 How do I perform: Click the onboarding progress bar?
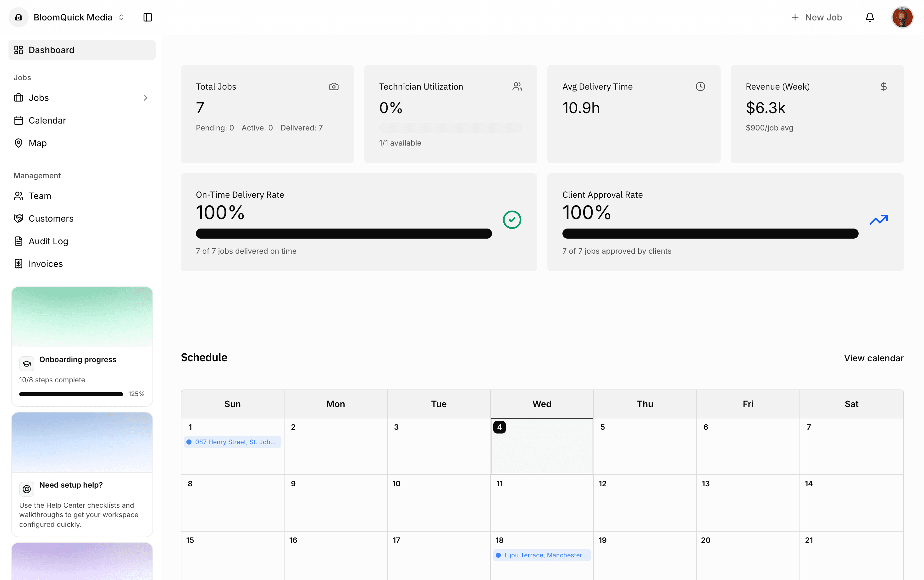pyautogui.click(x=70, y=394)
